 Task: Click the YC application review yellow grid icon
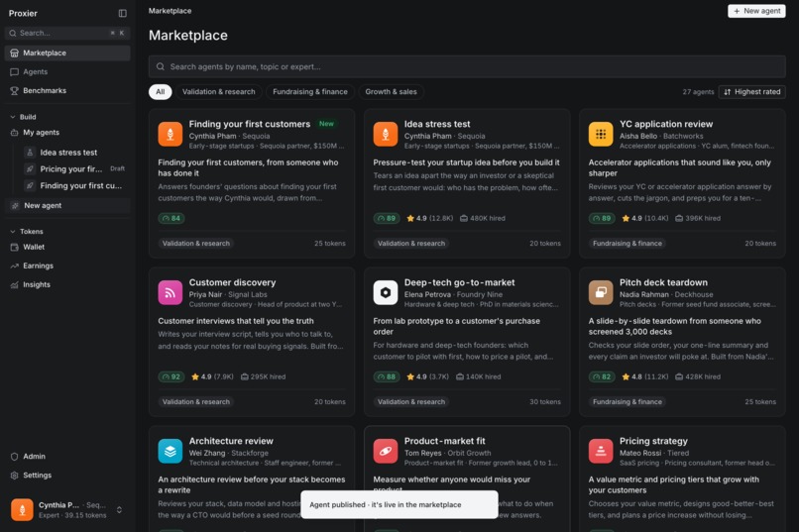click(601, 135)
